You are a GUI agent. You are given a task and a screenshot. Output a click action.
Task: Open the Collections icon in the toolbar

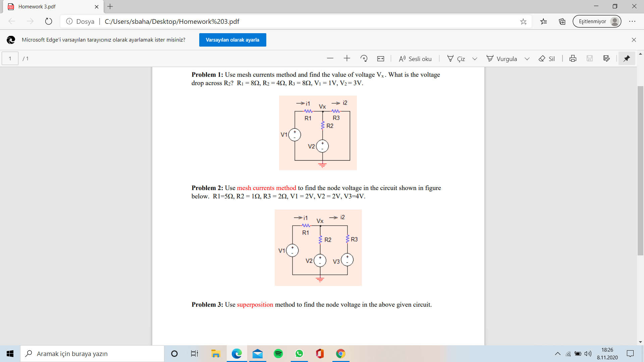coord(562,21)
